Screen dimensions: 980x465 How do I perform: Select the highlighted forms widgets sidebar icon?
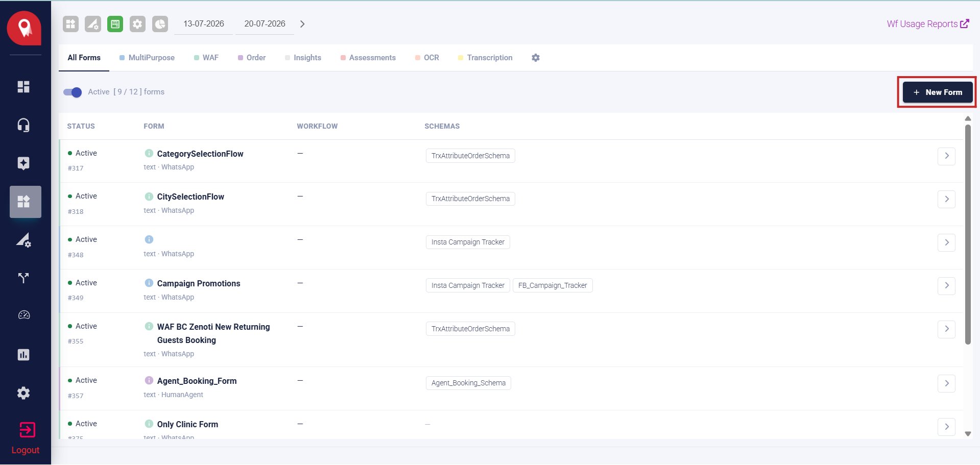(25, 202)
